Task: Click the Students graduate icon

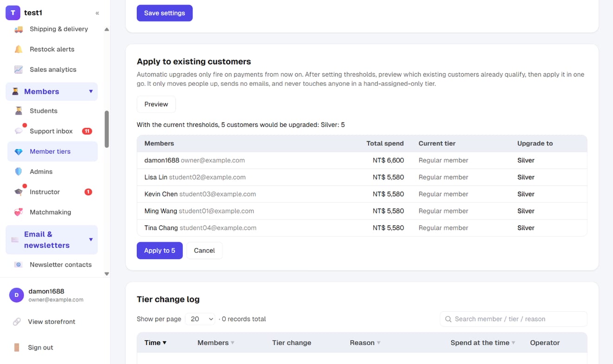Action: pos(19,111)
